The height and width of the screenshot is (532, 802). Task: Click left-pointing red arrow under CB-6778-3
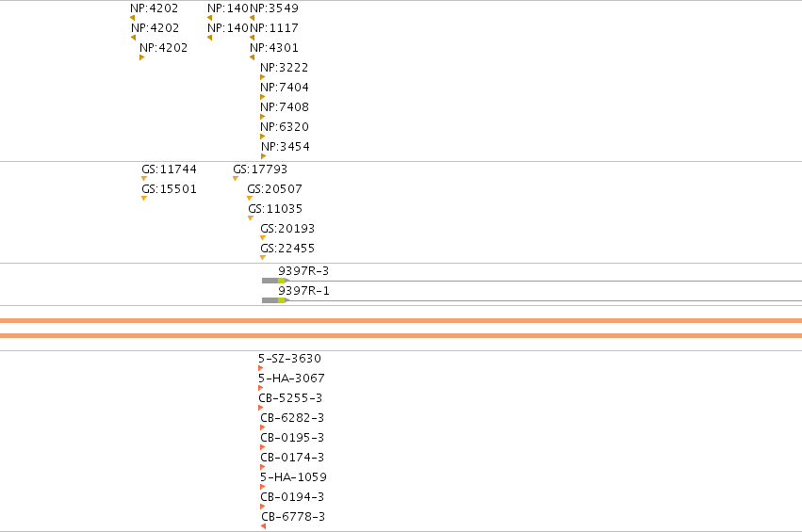[x=264, y=526]
